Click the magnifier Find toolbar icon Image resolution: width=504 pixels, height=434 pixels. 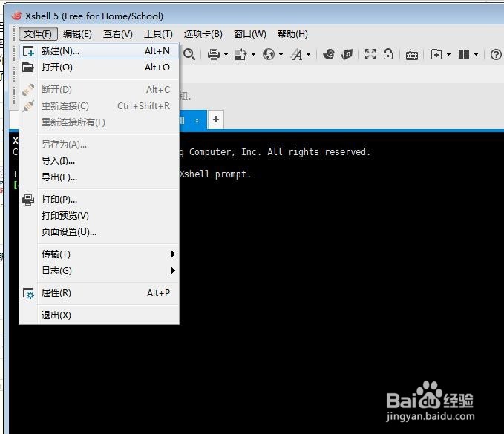(x=189, y=54)
